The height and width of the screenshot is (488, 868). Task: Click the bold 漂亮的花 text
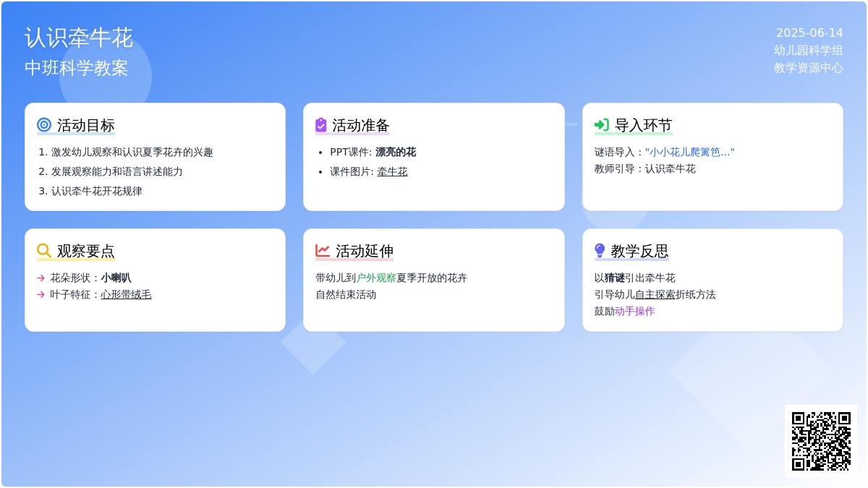396,153
